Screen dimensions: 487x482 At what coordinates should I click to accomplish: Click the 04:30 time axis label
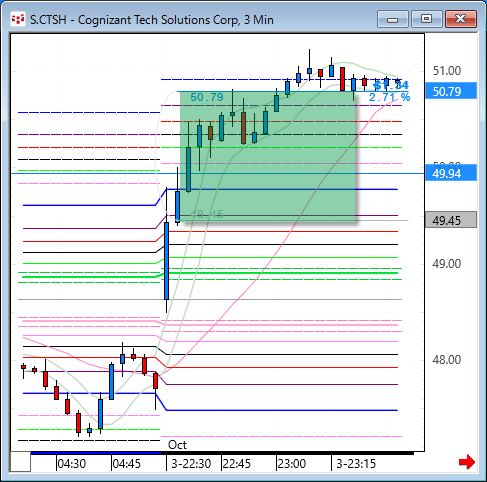pos(72,464)
